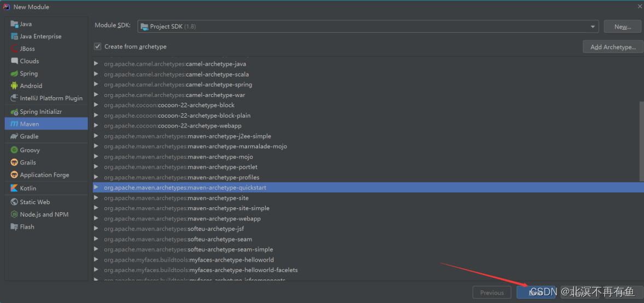Screen dimensions: 644x303
Task: Expand the maven-archetype-quickstart node
Action: point(96,188)
